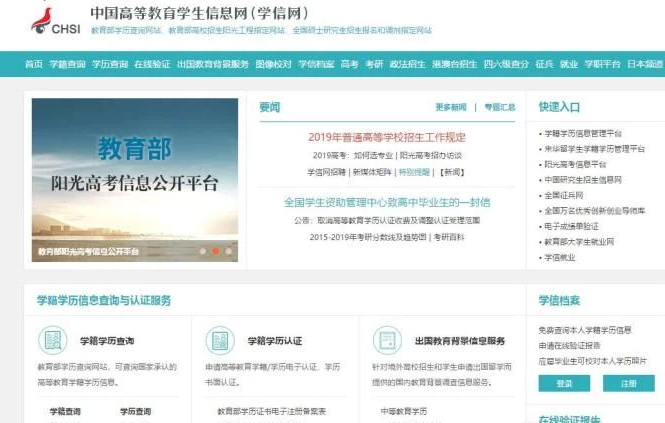Select the first carousel dot

(203, 251)
